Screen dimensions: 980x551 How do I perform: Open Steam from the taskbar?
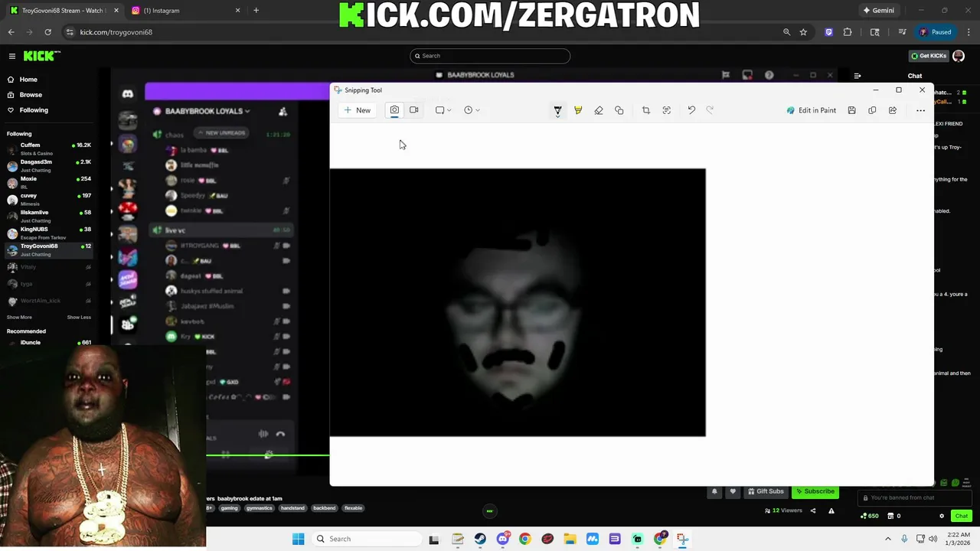pos(480,539)
